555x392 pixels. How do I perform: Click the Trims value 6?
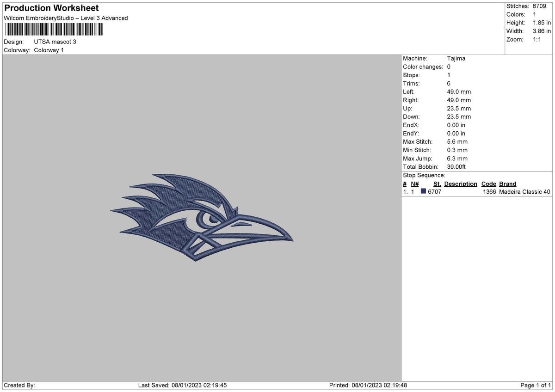point(449,83)
